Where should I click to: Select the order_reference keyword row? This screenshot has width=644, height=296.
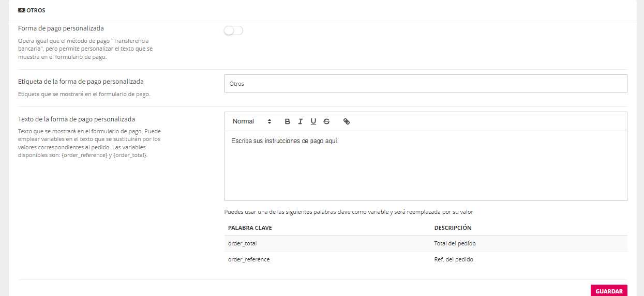pos(249,259)
